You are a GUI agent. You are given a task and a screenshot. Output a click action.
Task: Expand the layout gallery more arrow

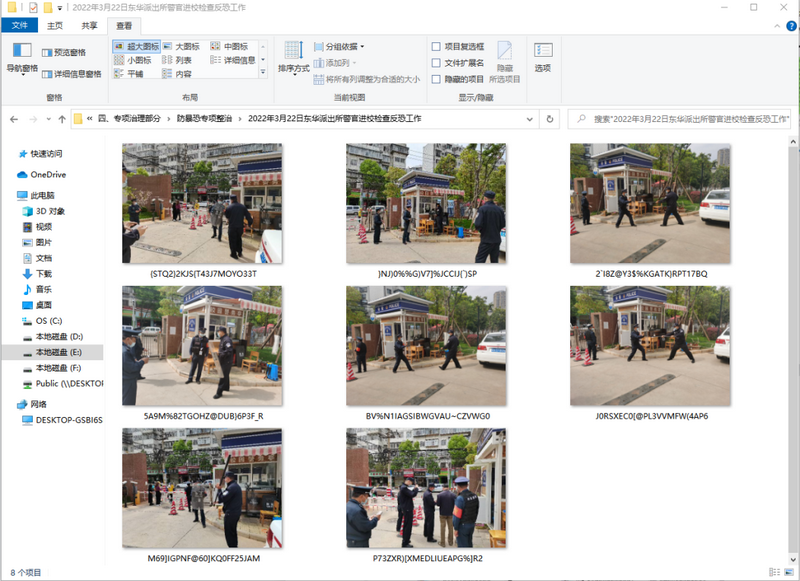(263, 72)
